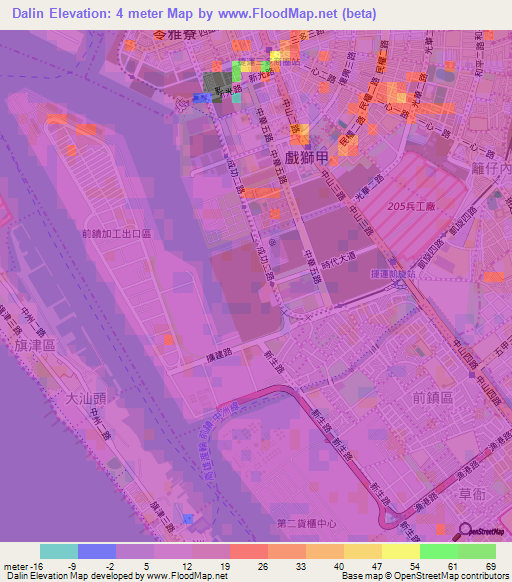Click the red 26 meter legend swatch
The image size is (512, 582).
pyautogui.click(x=249, y=551)
